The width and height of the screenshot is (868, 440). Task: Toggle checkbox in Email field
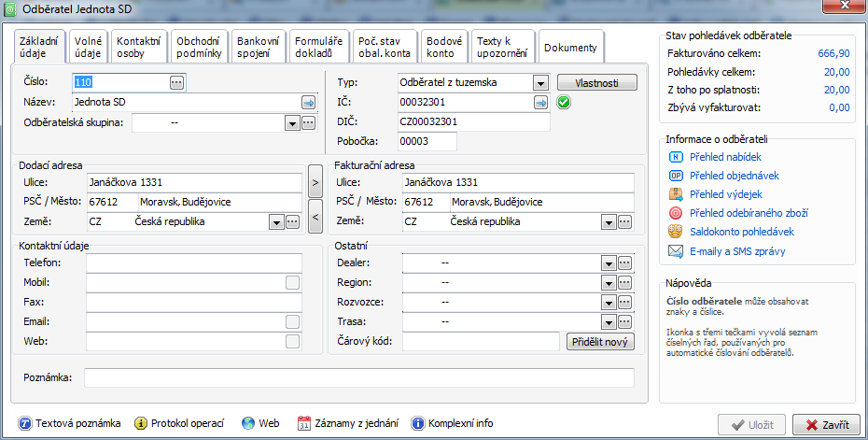(x=292, y=322)
